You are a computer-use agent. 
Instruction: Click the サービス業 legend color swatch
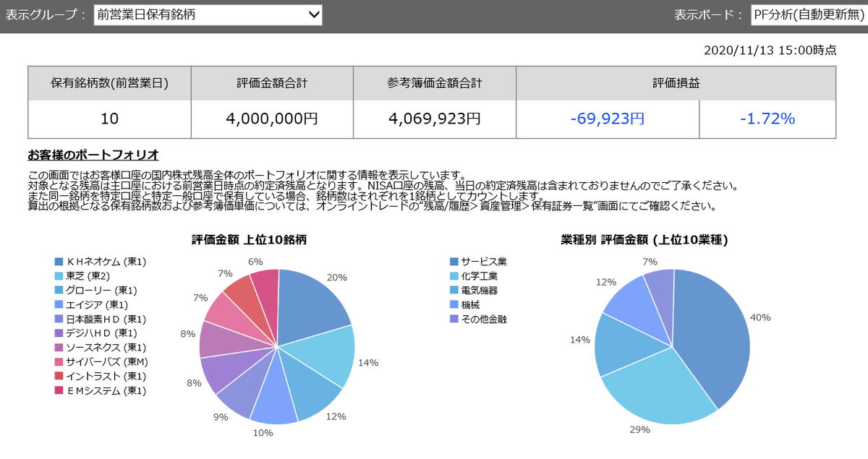coord(454,262)
